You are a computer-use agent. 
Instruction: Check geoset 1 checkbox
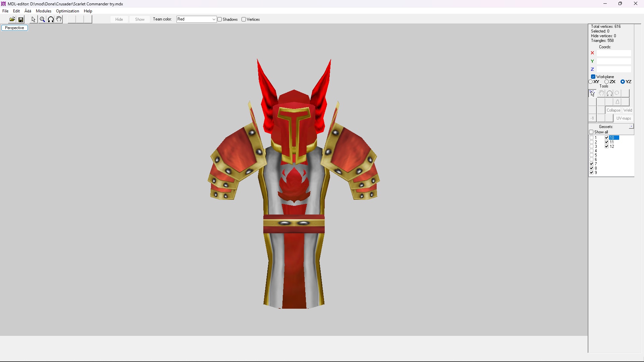click(592, 138)
